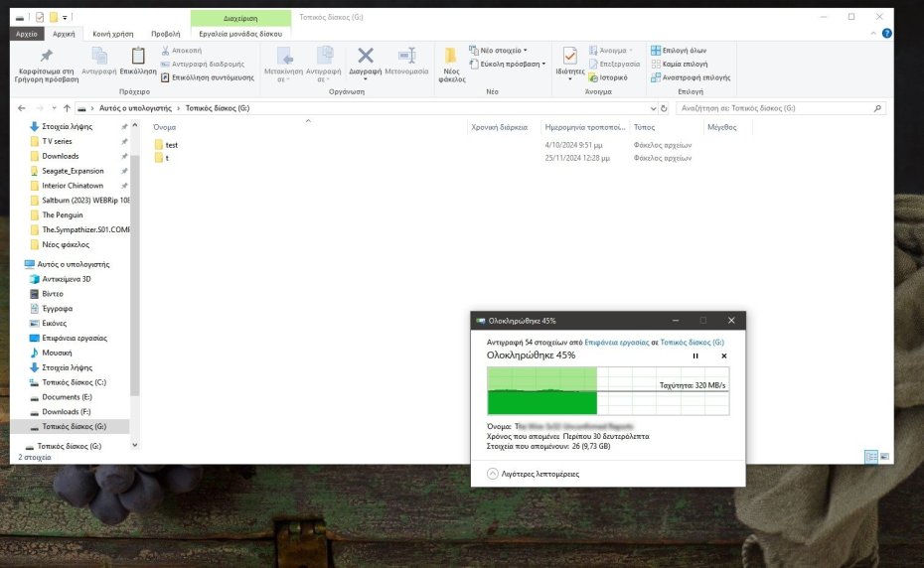
Task: Switch to the Κοινή χρήση ribbon tab
Action: [112, 34]
